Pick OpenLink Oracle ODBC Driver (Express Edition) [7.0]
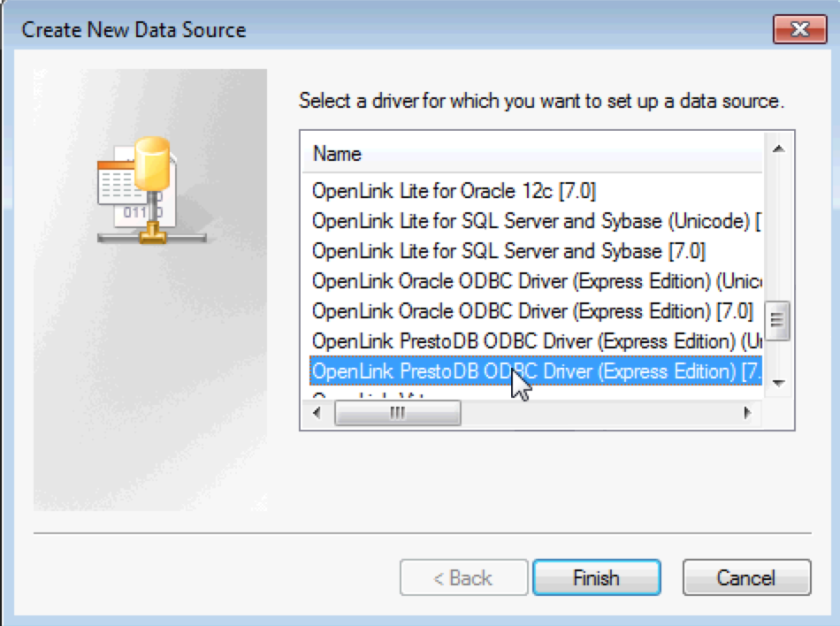The height and width of the screenshot is (626, 840). click(x=532, y=311)
